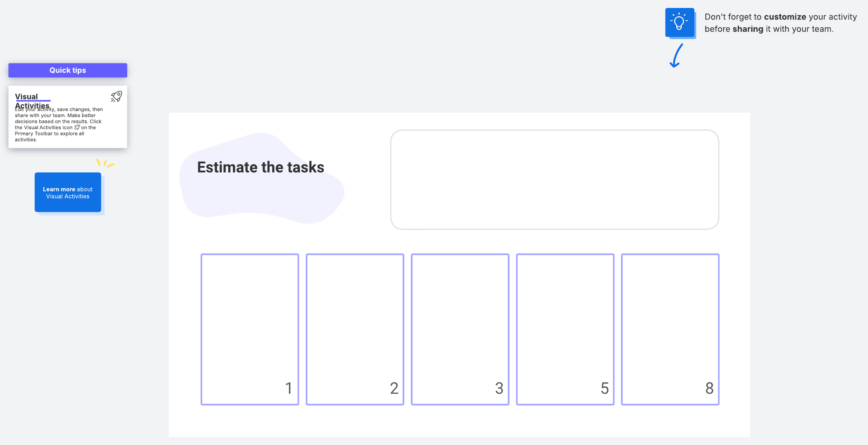Select the "Estimate the tasks" title text
This screenshot has width=868, height=445.
pyautogui.click(x=260, y=167)
